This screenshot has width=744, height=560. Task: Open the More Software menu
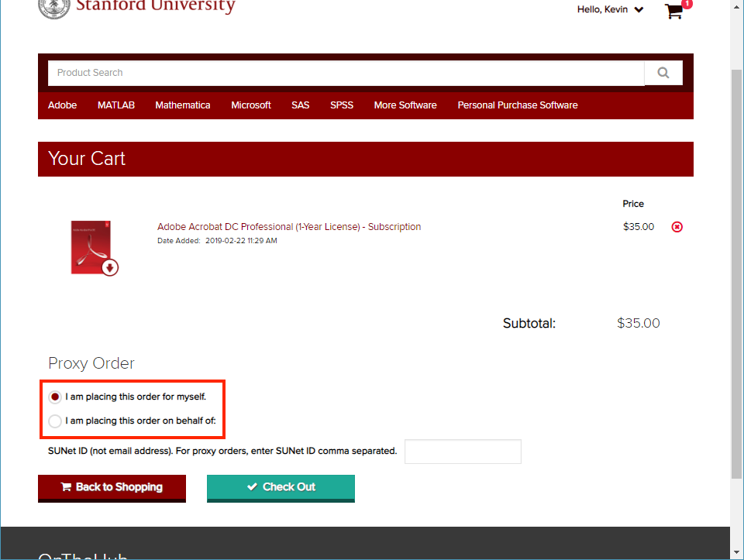pyautogui.click(x=405, y=105)
